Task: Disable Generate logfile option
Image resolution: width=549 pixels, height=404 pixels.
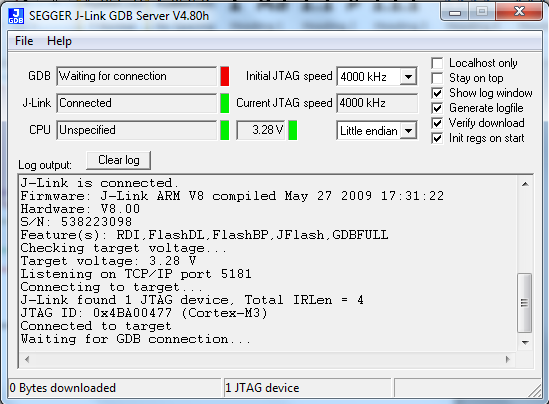Action: (437, 108)
